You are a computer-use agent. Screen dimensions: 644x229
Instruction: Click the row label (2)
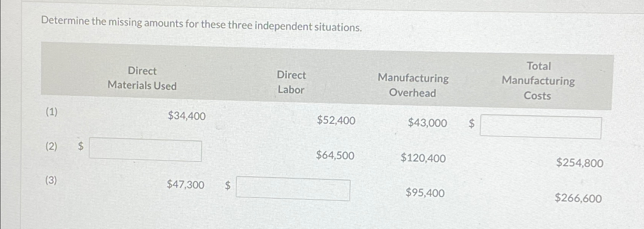50,147
